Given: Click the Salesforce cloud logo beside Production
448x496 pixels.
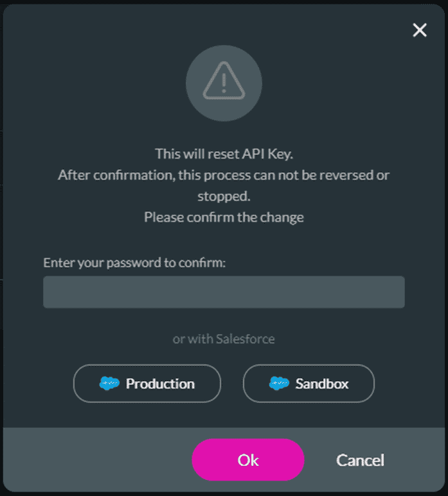Looking at the screenshot, I should (x=109, y=384).
